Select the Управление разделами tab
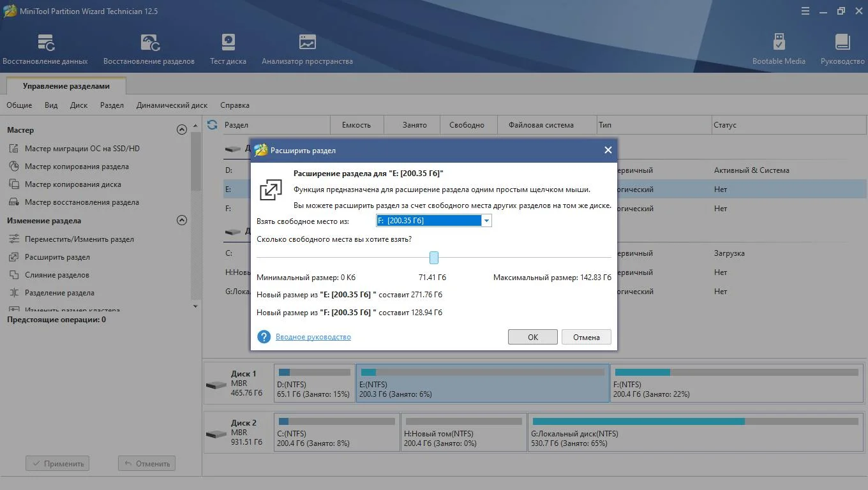This screenshot has width=868, height=490. tap(66, 86)
